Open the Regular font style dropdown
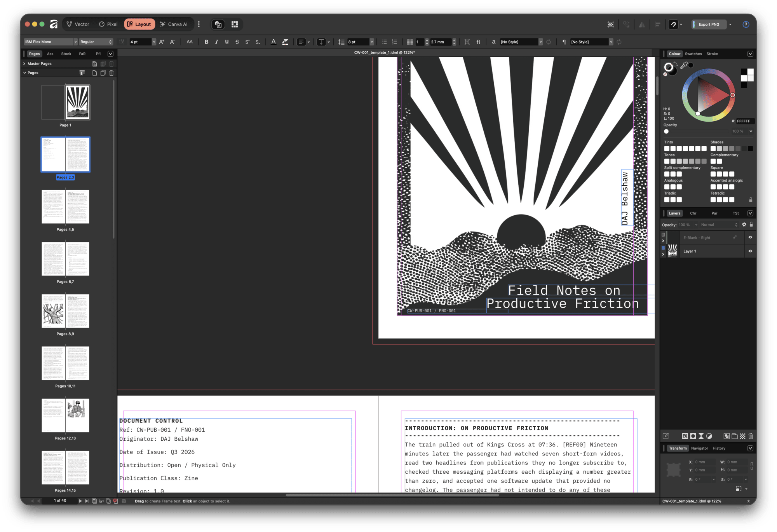This screenshot has width=777, height=532. point(96,42)
